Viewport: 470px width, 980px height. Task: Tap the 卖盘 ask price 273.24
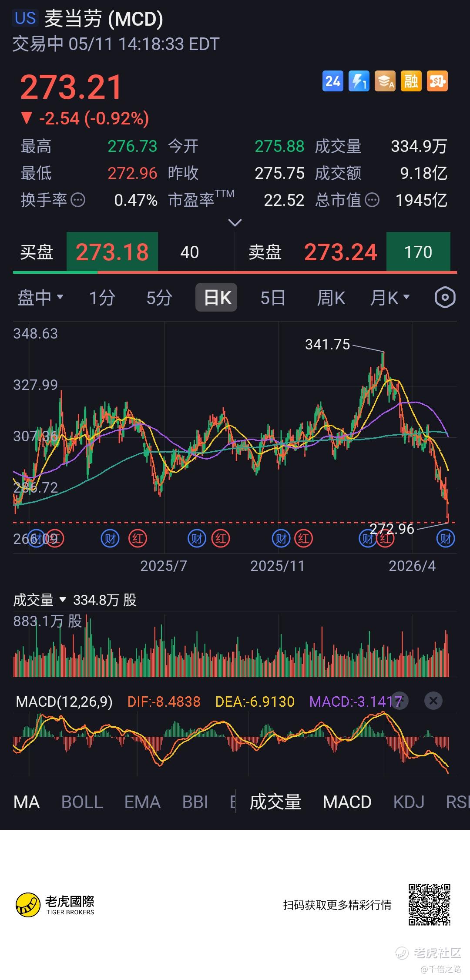(340, 252)
